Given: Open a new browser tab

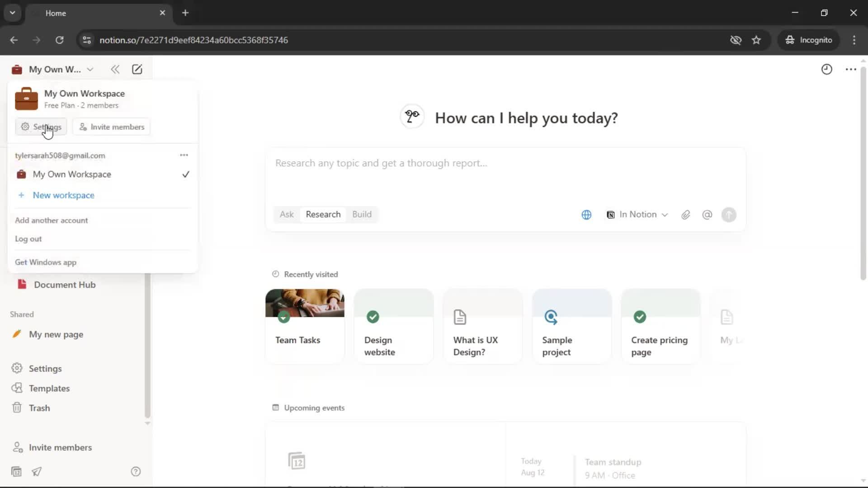Looking at the screenshot, I should pyautogui.click(x=185, y=13).
